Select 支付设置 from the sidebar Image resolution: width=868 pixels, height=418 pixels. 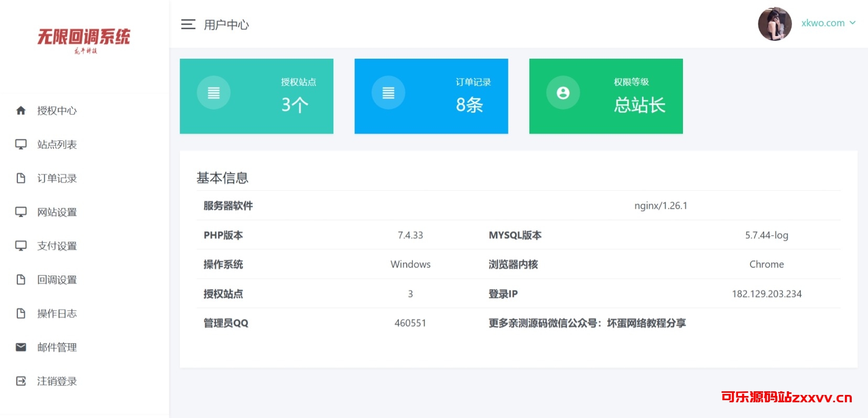(x=57, y=246)
